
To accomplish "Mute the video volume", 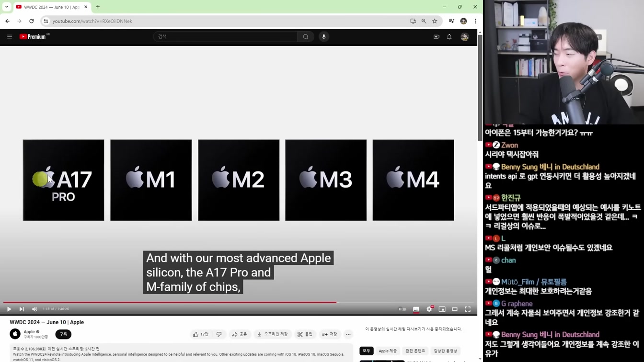I will pos(34,309).
